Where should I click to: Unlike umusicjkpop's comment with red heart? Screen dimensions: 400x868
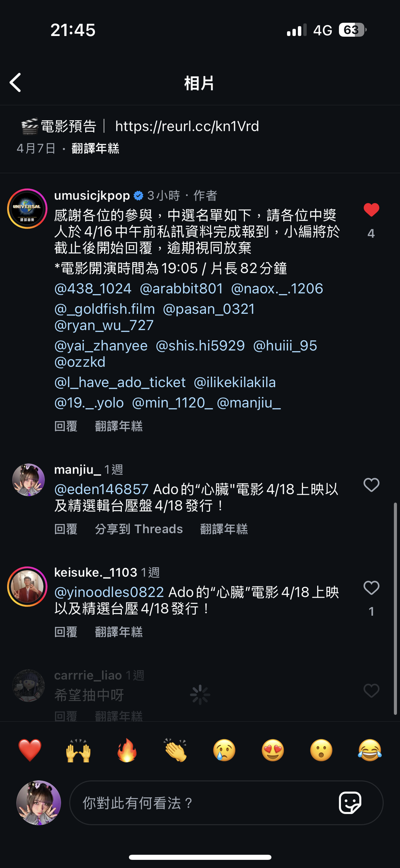[371, 210]
